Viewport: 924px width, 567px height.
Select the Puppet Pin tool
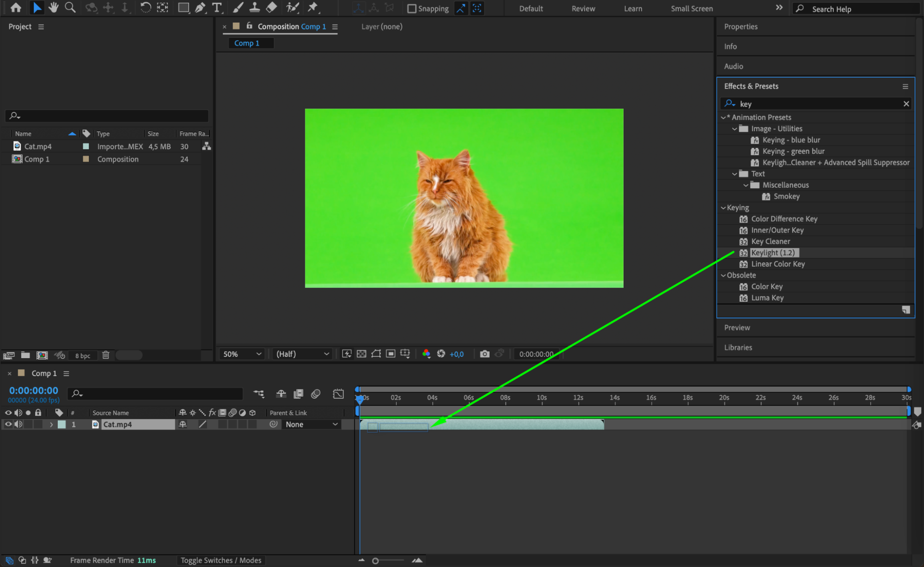point(313,7)
